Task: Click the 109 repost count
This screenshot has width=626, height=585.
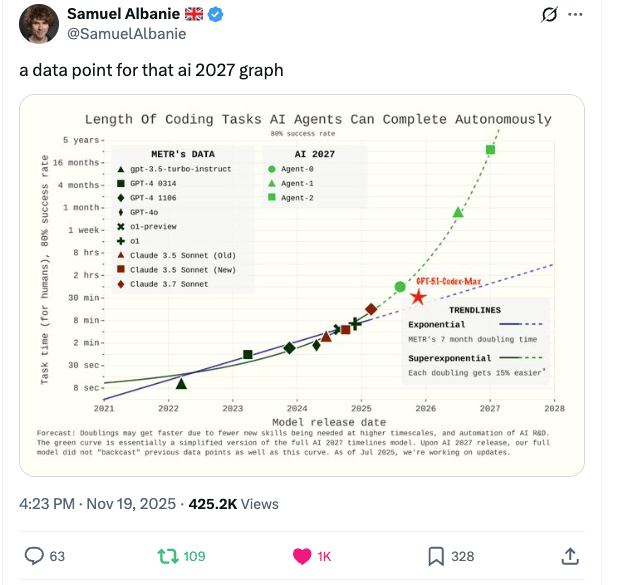Action: (194, 556)
